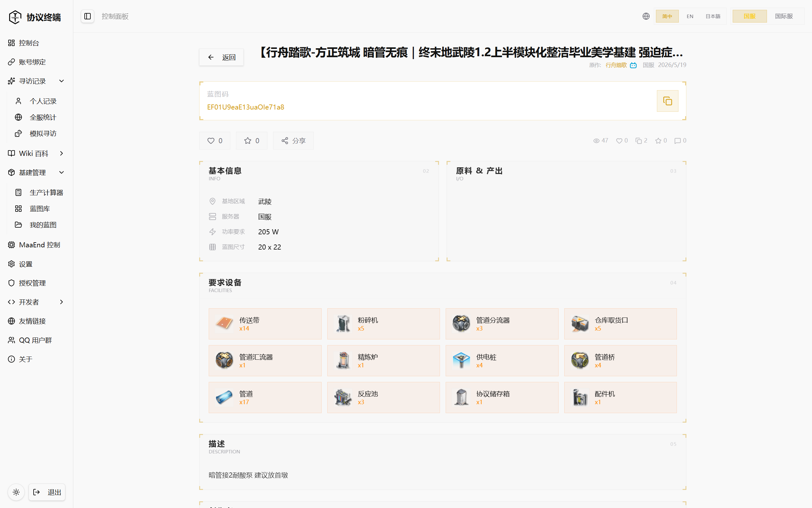
Task: Like the blueprint with heart button
Action: [x=215, y=140]
